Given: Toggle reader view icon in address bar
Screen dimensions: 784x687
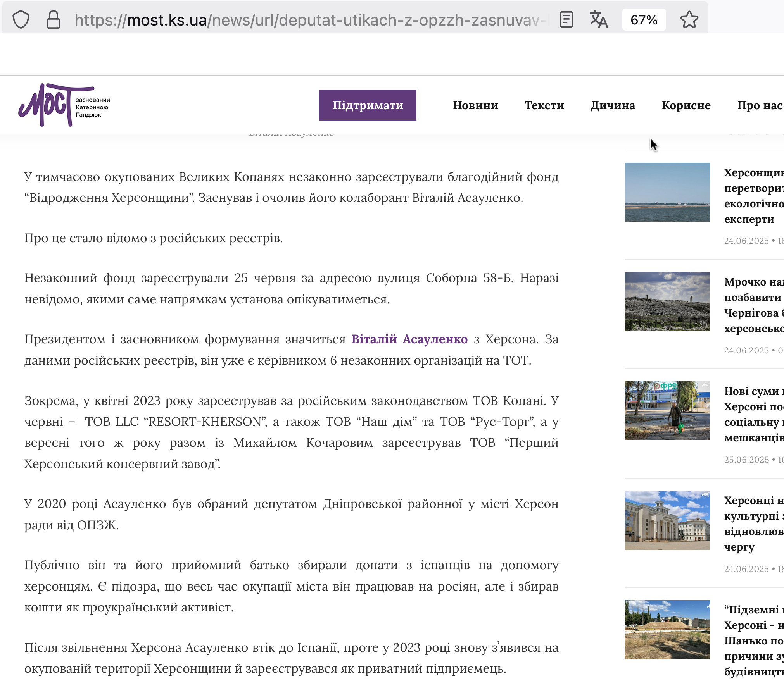Looking at the screenshot, I should 566,20.
